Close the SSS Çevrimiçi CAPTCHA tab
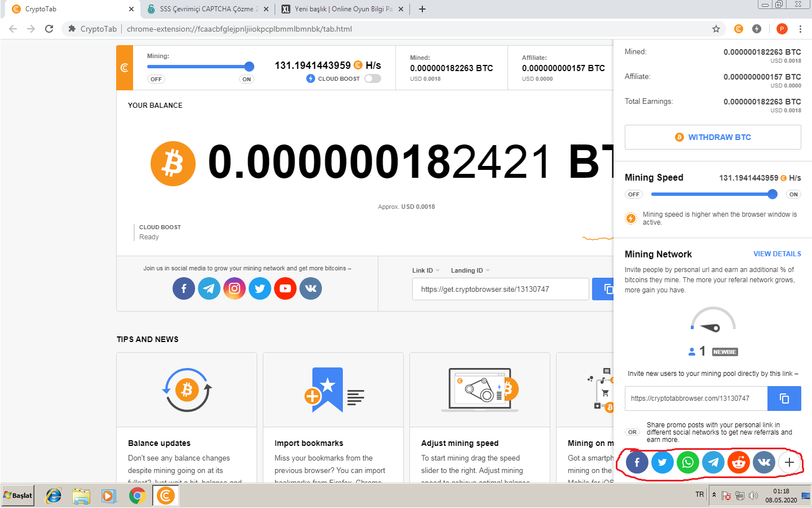The height and width of the screenshot is (508, 812). pyautogui.click(x=266, y=9)
